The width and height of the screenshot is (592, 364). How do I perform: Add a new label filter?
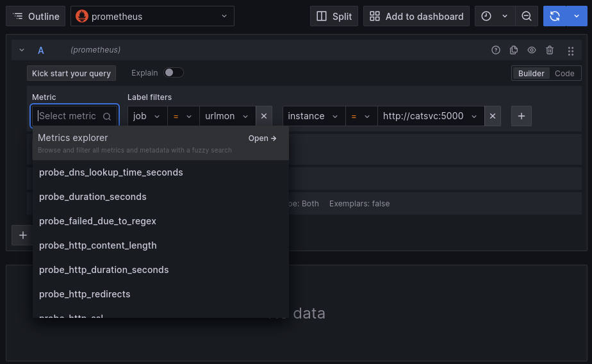522,116
